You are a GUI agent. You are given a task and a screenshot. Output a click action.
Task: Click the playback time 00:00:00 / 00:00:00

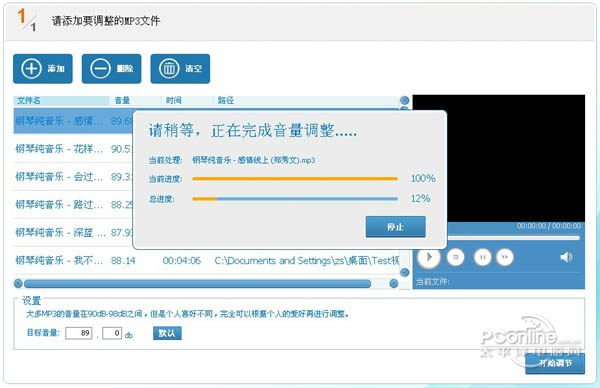coord(549,226)
